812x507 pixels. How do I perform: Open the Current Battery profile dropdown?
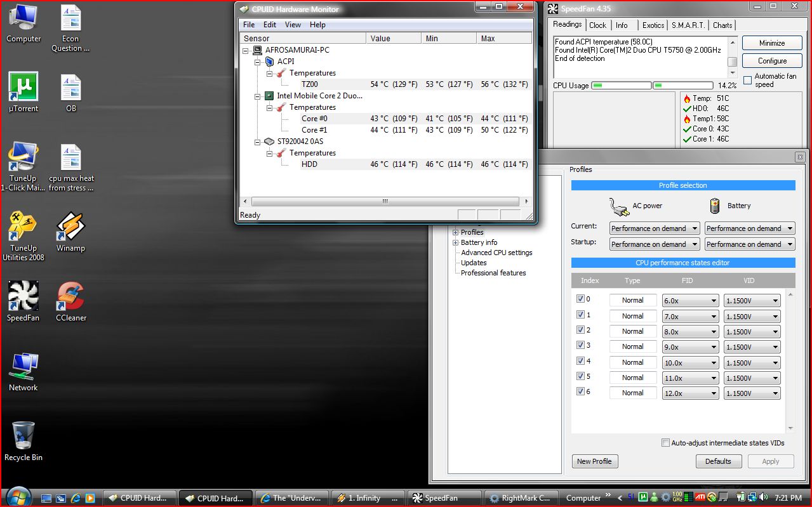click(750, 228)
